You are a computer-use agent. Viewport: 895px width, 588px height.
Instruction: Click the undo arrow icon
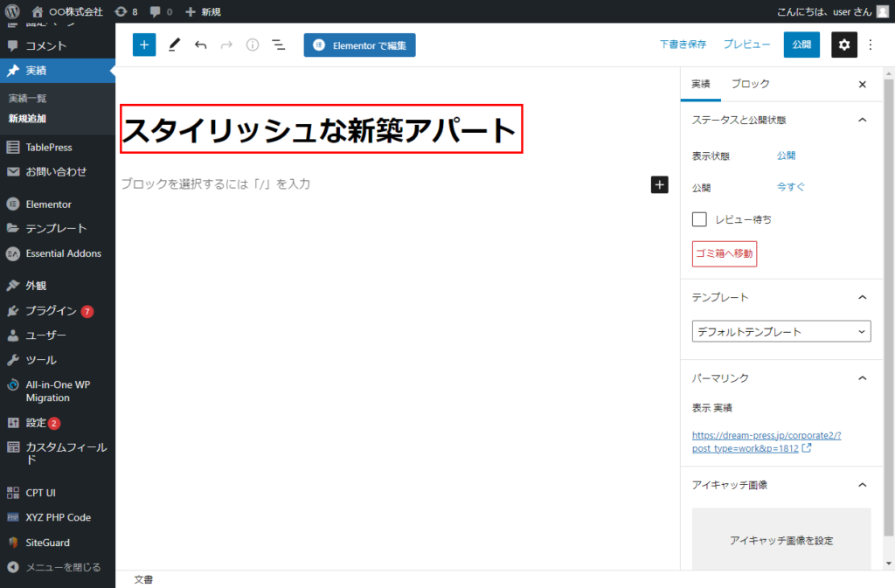point(200,45)
